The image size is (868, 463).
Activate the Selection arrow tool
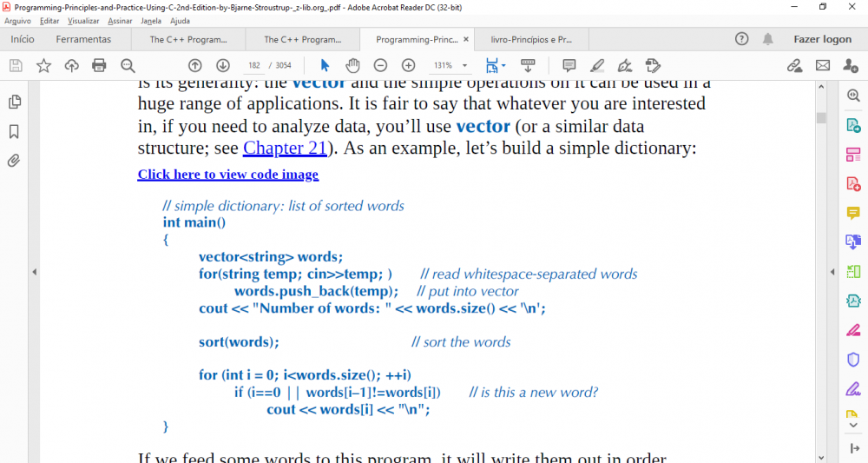325,65
